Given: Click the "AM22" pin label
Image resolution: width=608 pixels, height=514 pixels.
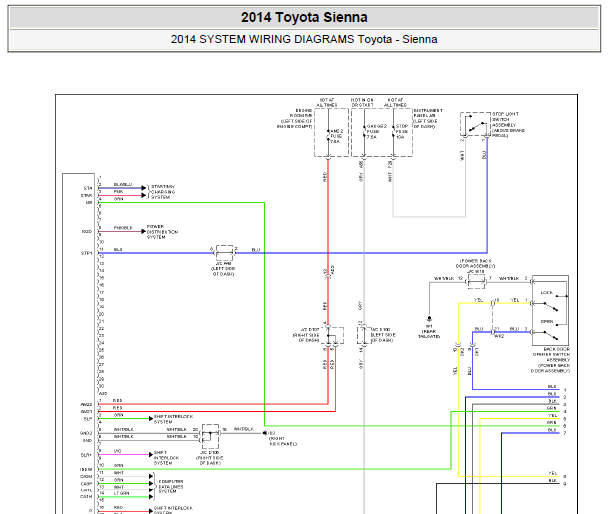Looking at the screenshot, I should click(86, 404).
